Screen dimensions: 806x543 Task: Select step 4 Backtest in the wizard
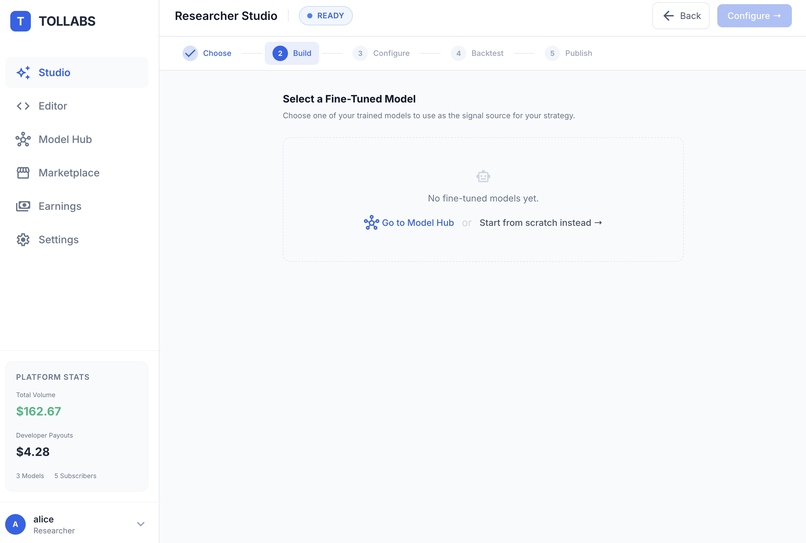coord(478,53)
